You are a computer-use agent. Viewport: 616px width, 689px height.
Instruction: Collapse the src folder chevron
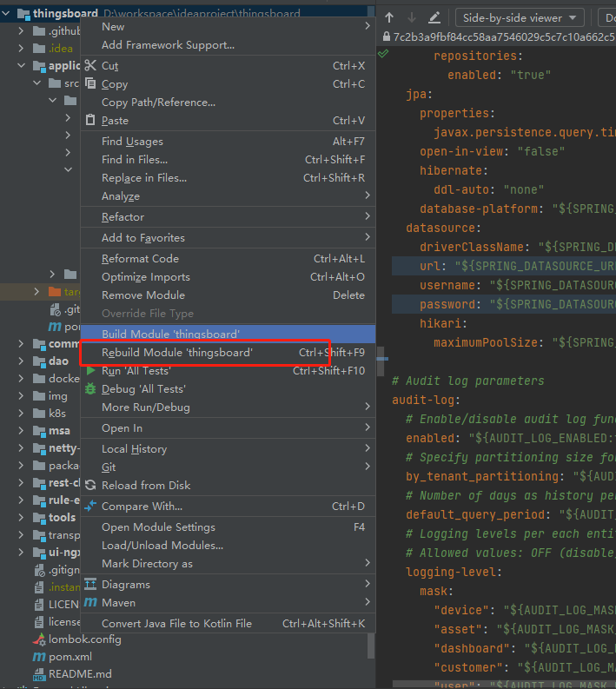click(36, 83)
